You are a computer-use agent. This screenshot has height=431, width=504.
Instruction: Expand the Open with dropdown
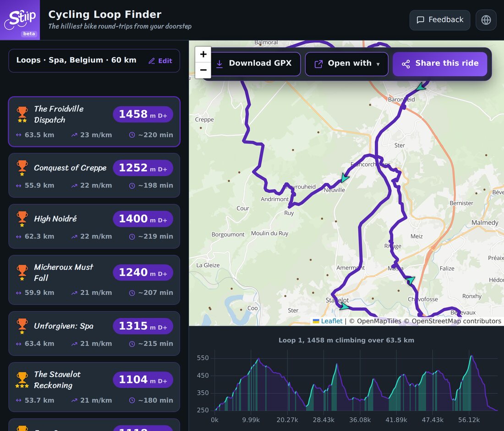click(x=346, y=64)
